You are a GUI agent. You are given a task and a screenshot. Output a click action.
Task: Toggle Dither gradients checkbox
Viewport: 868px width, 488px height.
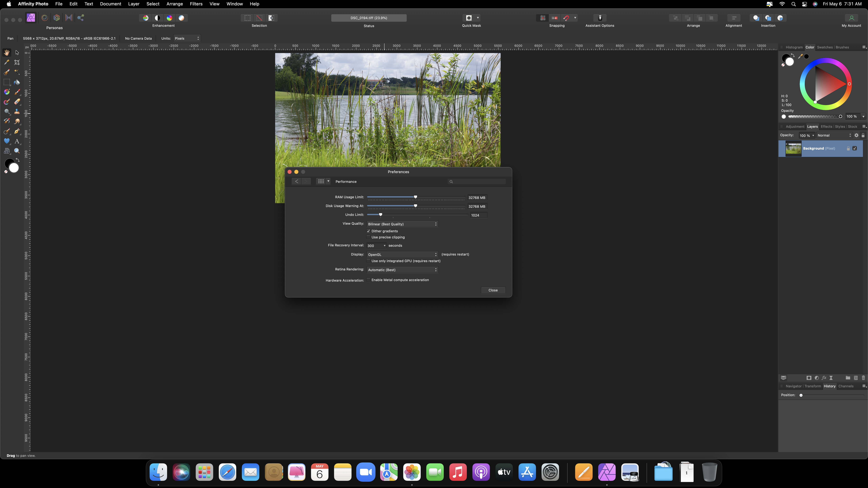pyautogui.click(x=368, y=231)
